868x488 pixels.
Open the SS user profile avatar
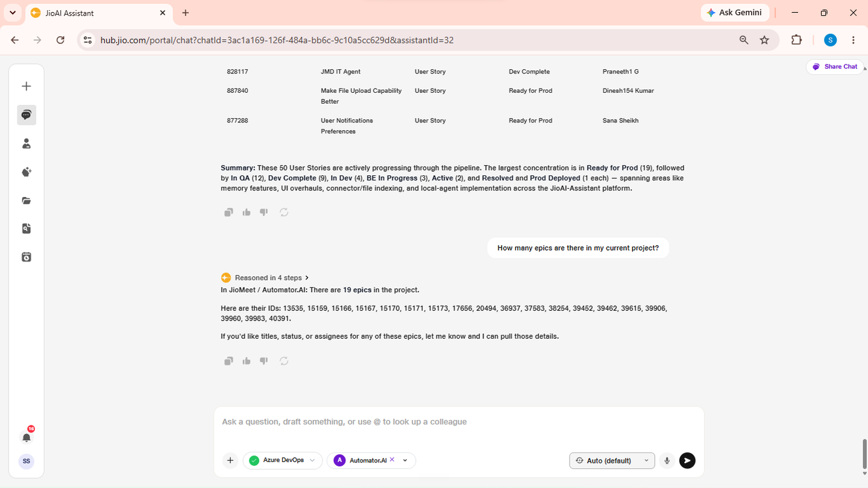pos(27,461)
